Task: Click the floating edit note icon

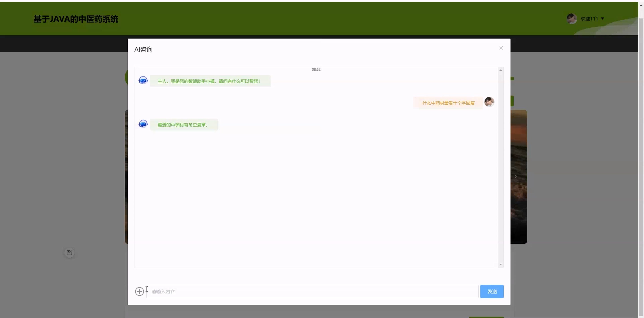Action: [69, 252]
